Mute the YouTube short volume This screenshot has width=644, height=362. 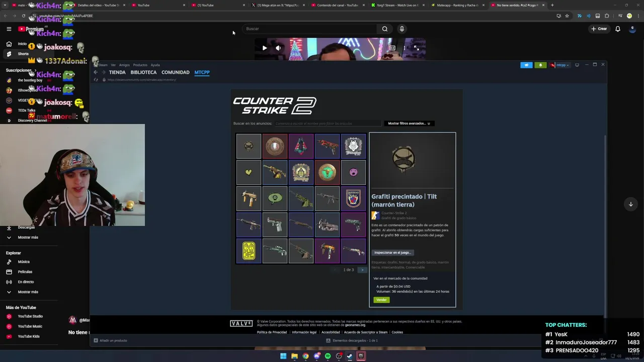click(x=278, y=48)
